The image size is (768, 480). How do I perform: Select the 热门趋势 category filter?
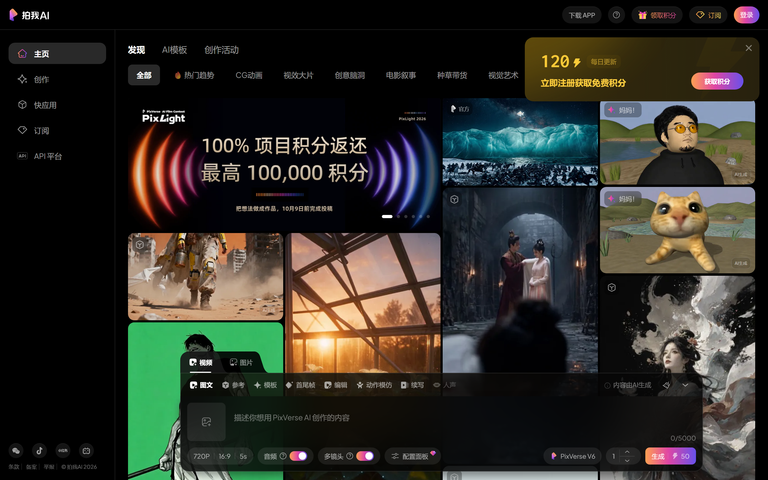point(194,75)
